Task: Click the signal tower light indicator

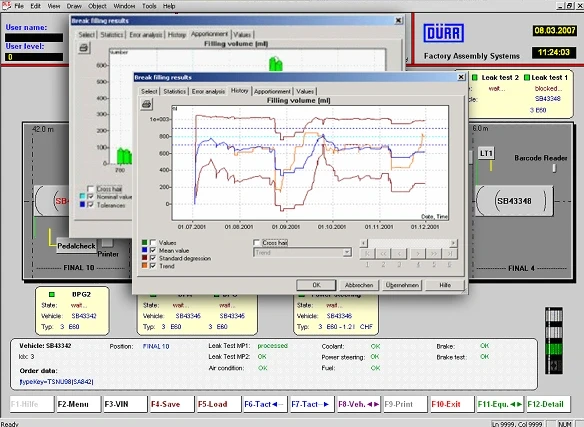Action: click(554, 340)
